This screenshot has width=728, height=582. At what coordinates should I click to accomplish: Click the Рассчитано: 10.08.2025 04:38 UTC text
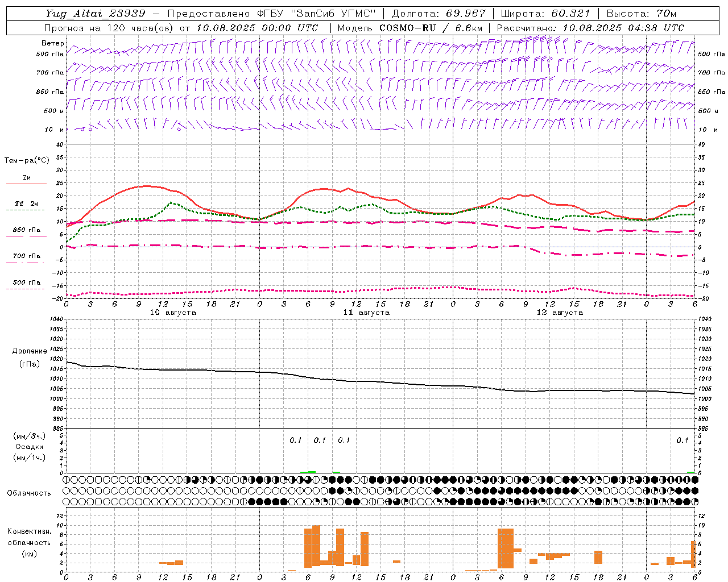590,28
